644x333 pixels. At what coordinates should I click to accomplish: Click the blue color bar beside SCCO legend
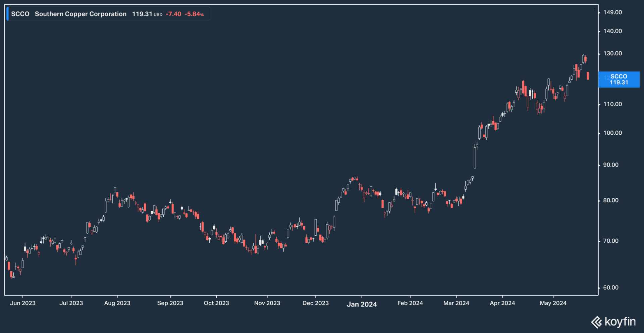coord(8,14)
